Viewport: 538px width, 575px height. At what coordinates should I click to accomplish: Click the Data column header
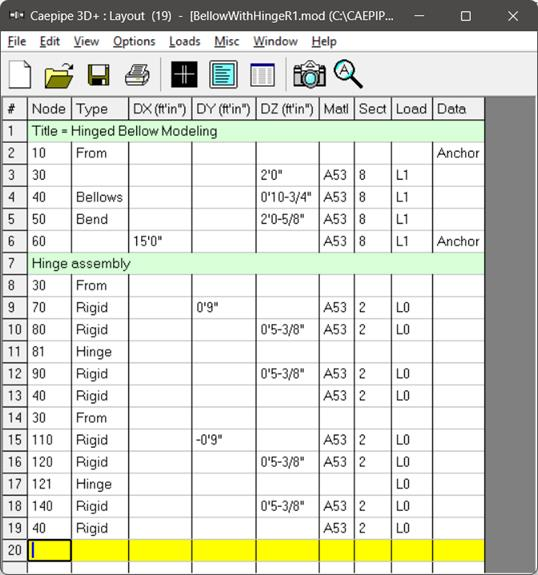point(458,109)
